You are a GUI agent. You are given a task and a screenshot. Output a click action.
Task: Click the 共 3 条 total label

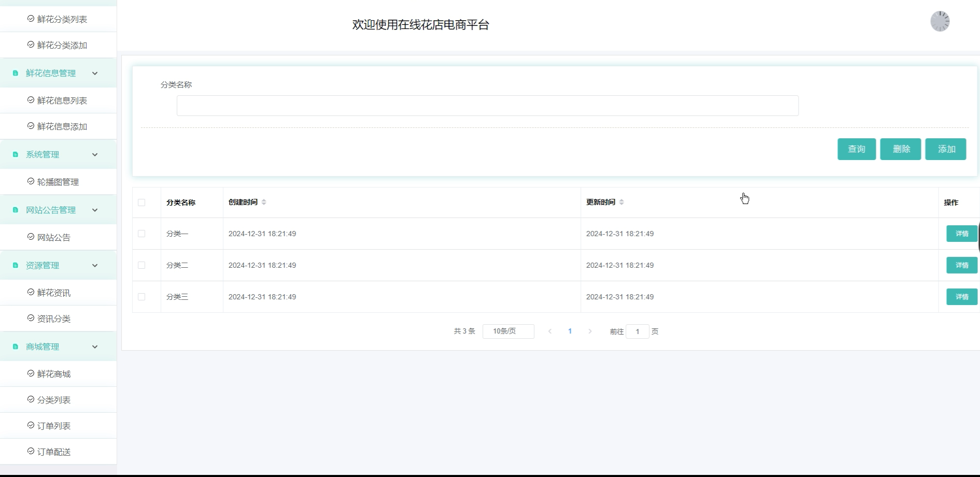(x=464, y=331)
